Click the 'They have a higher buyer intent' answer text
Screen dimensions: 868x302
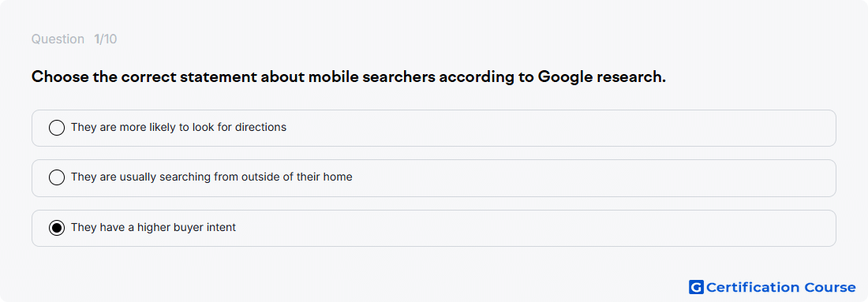[x=153, y=227]
